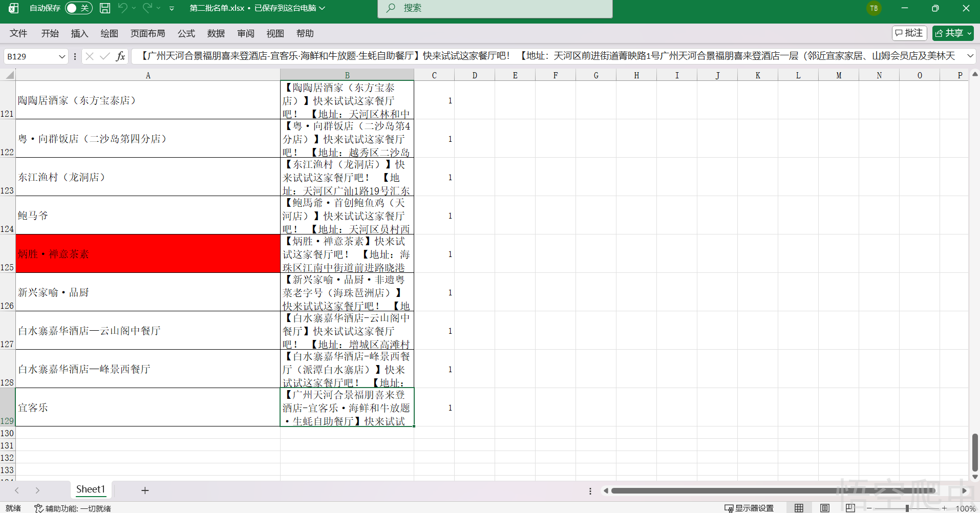Expand the formula bar
Viewport: 980px width, 513px height.
(x=970, y=56)
